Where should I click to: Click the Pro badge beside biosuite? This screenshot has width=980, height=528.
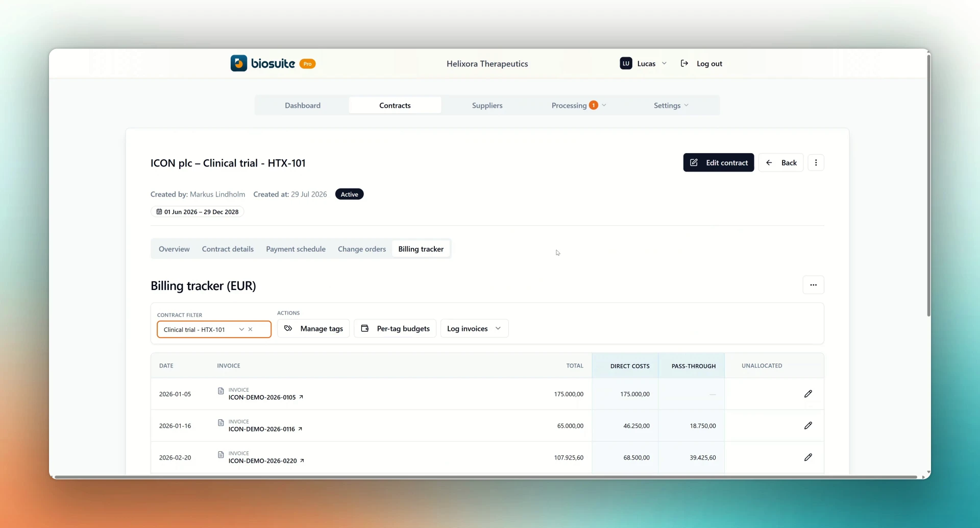pos(307,64)
